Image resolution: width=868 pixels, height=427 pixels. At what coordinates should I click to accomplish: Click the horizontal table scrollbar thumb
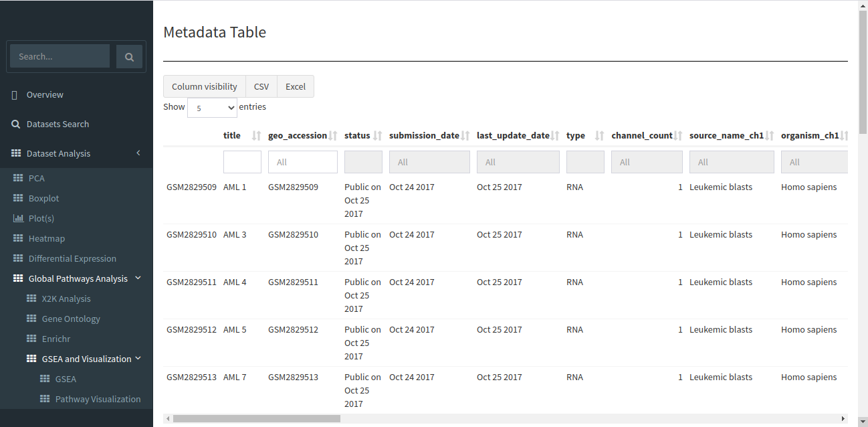click(257, 419)
